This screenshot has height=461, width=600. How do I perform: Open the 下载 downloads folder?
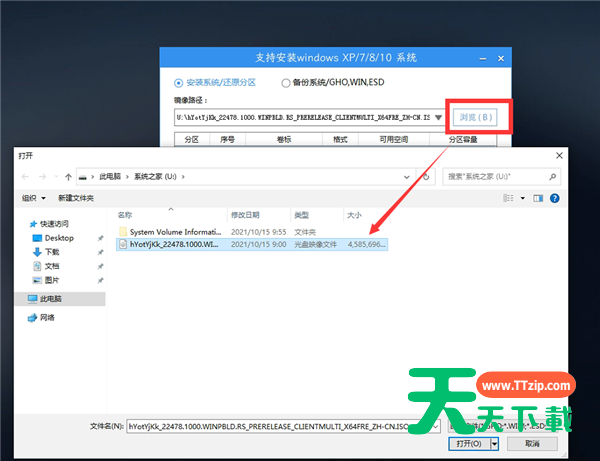click(x=52, y=252)
